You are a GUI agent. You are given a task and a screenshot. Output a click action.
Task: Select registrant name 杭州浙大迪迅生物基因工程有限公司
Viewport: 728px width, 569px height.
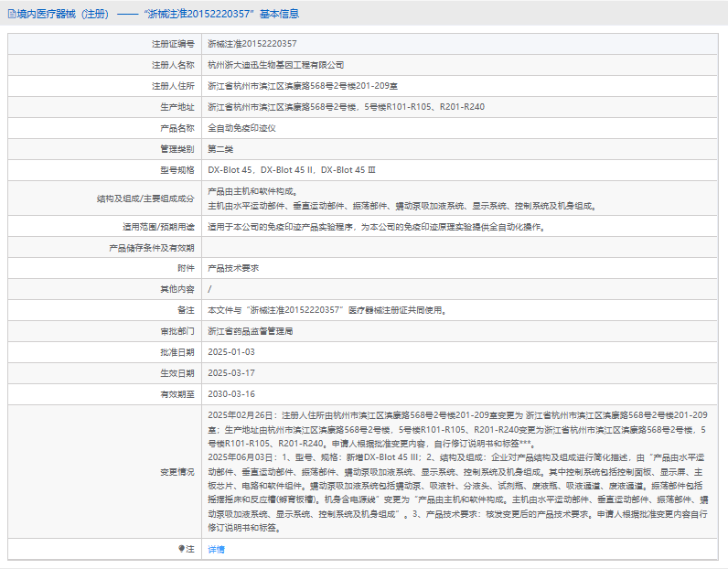pyautogui.click(x=276, y=65)
